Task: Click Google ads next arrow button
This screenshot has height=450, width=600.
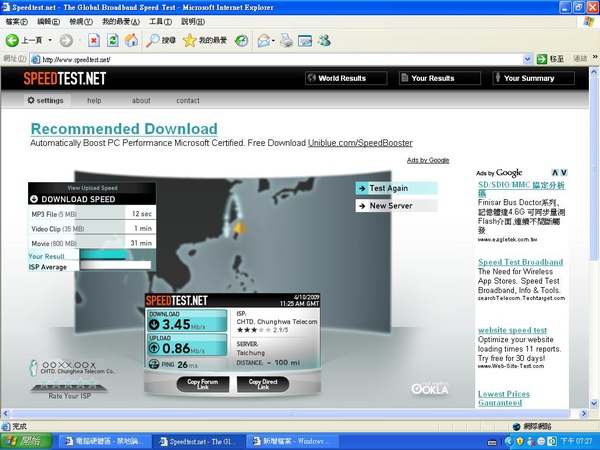Action: (x=564, y=173)
